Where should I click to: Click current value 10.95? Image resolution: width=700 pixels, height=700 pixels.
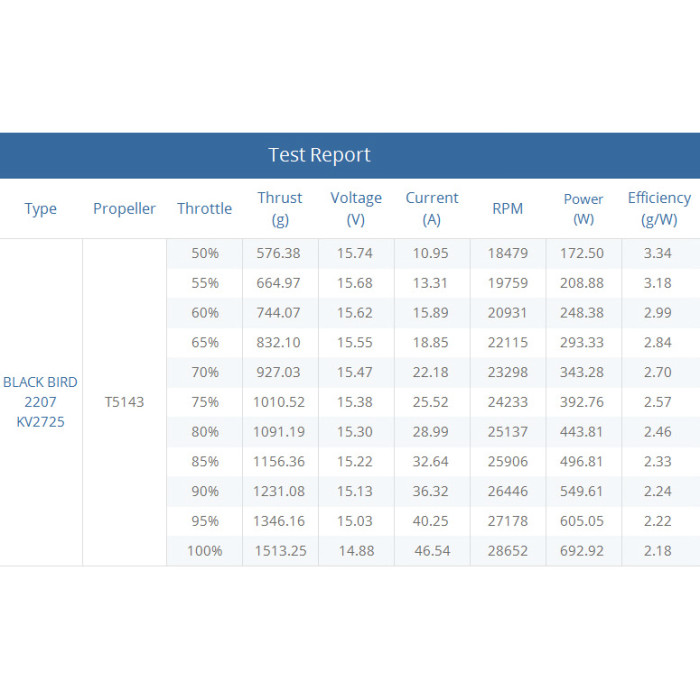pos(430,253)
